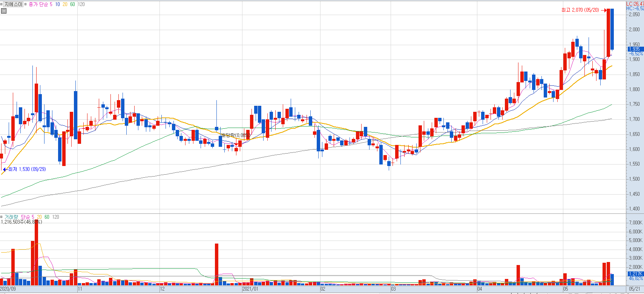Click the -6,52% change label on price axis
Viewport: 644px width, 294px height.
click(x=636, y=54)
